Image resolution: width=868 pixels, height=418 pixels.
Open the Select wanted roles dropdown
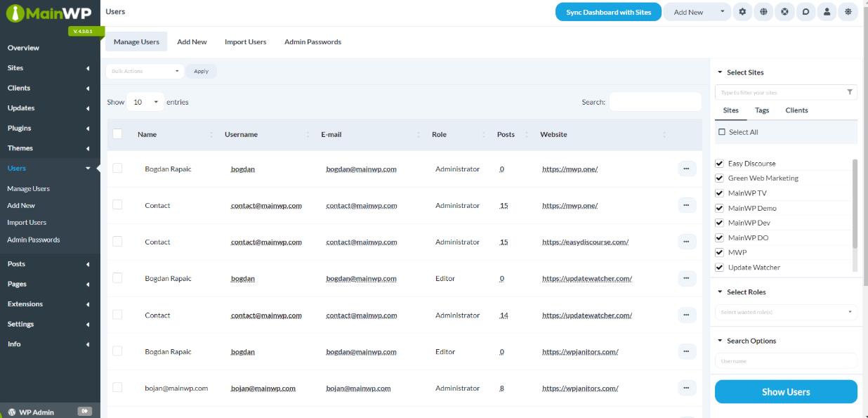785,312
